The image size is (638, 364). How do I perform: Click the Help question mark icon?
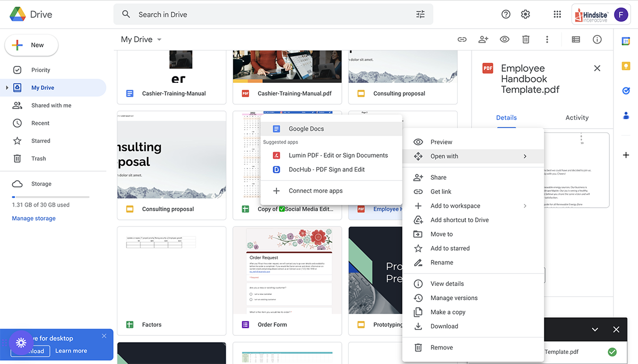click(506, 14)
